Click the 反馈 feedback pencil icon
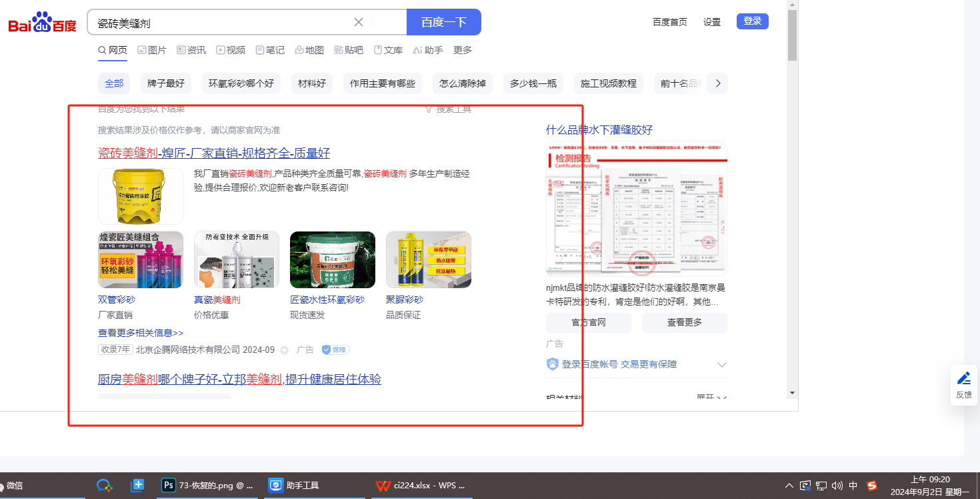This screenshot has height=499, width=980. click(x=963, y=379)
